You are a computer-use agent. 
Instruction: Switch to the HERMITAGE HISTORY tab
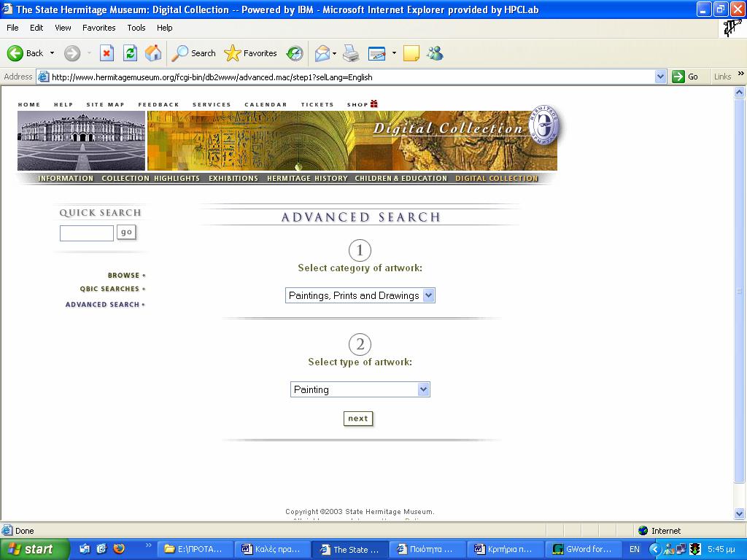pyautogui.click(x=307, y=178)
